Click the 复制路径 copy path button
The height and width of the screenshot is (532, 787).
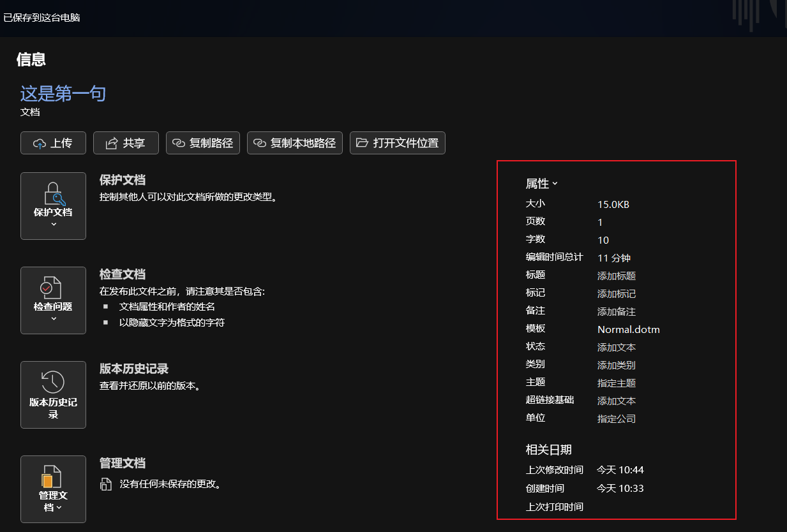click(x=203, y=143)
